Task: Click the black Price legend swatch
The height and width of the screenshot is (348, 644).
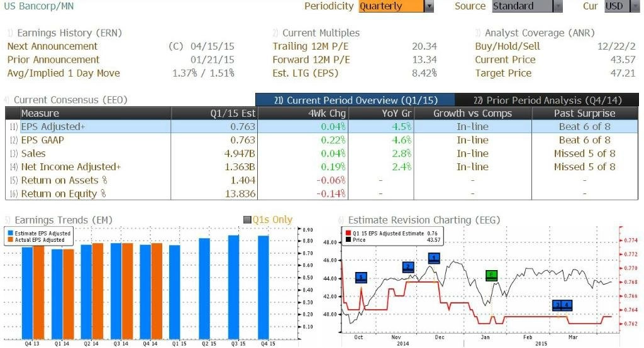Action: click(348, 240)
